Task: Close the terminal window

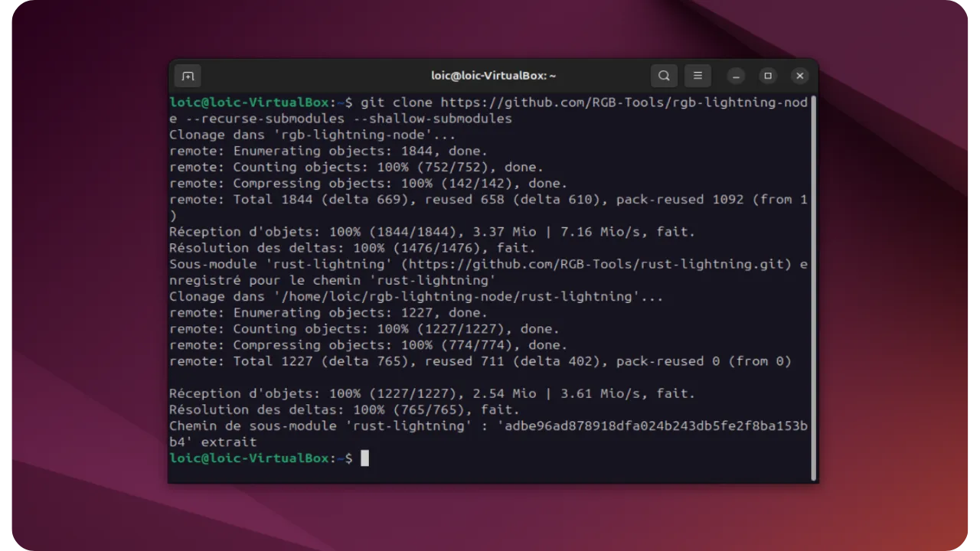Action: [800, 76]
